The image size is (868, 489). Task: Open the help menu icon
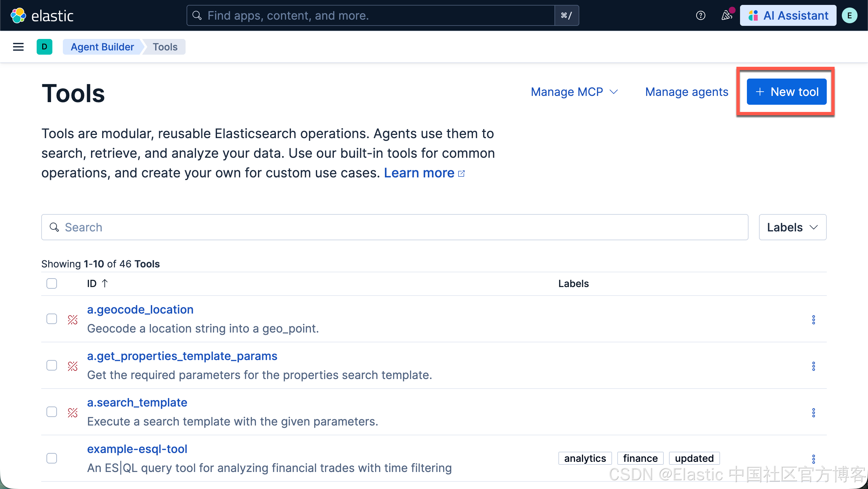pyautogui.click(x=700, y=15)
